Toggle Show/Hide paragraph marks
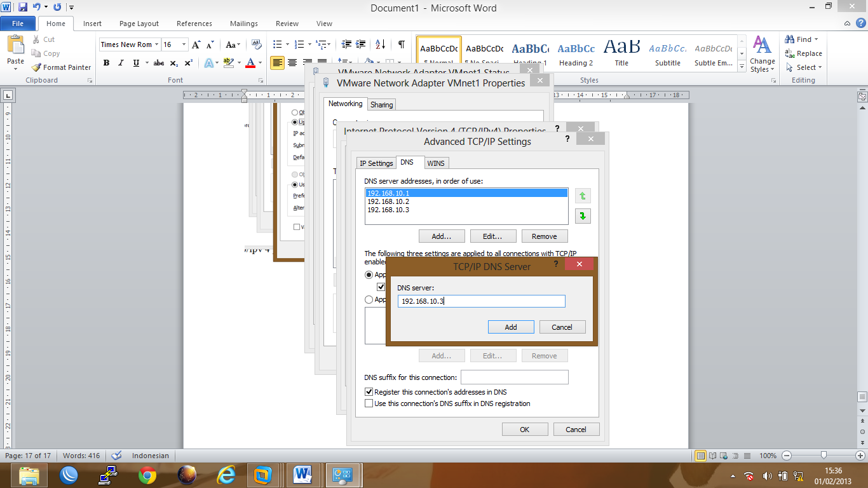The width and height of the screenshot is (868, 488). [x=401, y=44]
